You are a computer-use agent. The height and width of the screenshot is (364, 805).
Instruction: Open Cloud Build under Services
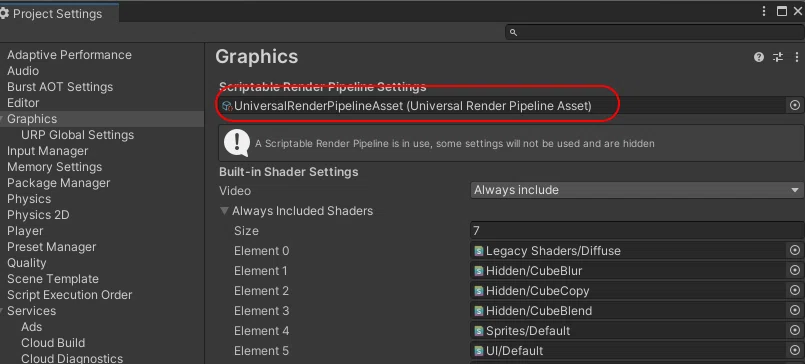53,342
